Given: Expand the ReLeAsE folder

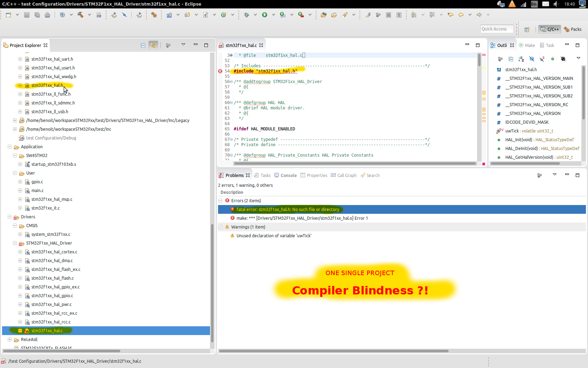Looking at the screenshot, I should click(9, 340).
